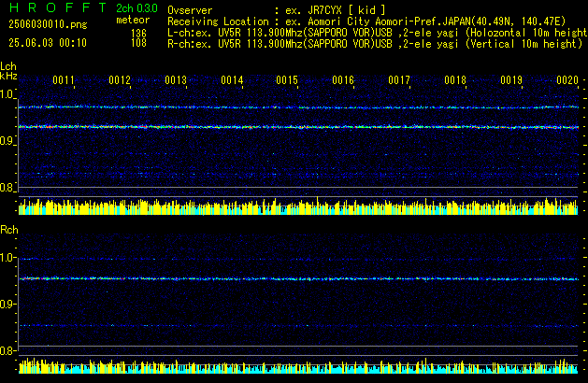
Task: Click the 'meteor' label
Action: 133,20
